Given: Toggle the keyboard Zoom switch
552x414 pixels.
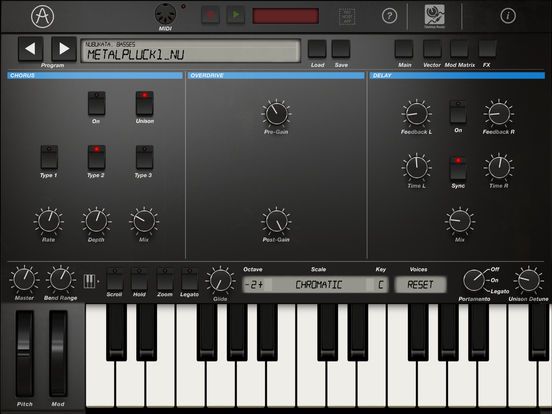Looking at the screenshot, I should 165,279.
